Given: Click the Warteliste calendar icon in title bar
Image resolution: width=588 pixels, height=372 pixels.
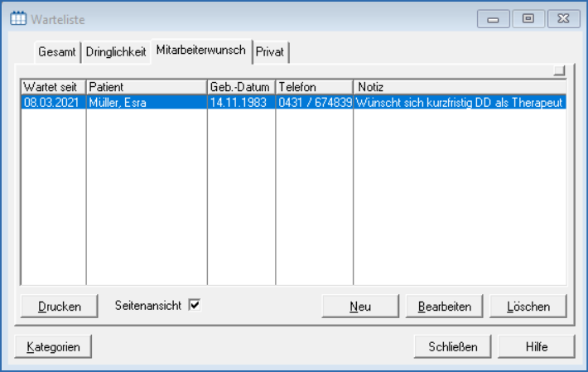Looking at the screenshot, I should click(x=17, y=18).
